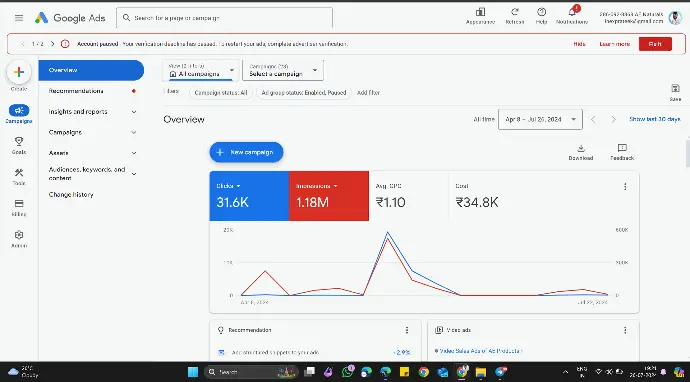Open Goals in the left rail
This screenshot has height=382, width=690.
click(x=19, y=145)
